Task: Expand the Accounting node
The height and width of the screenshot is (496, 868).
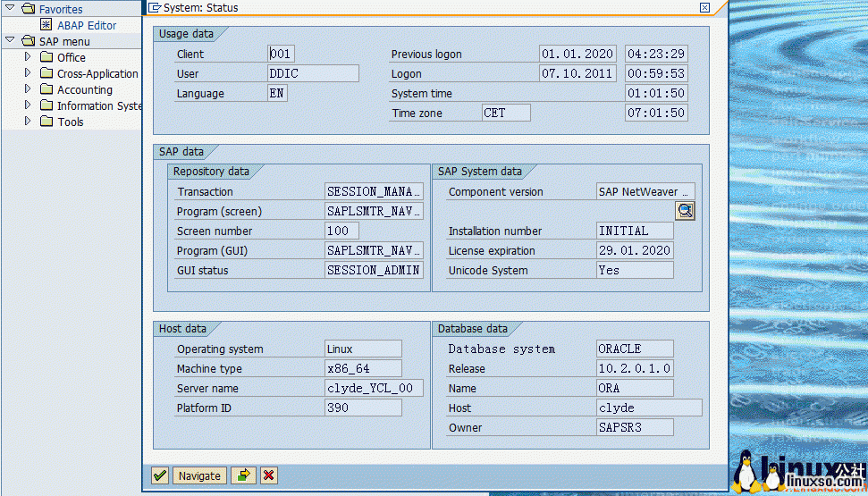Action: [28, 89]
